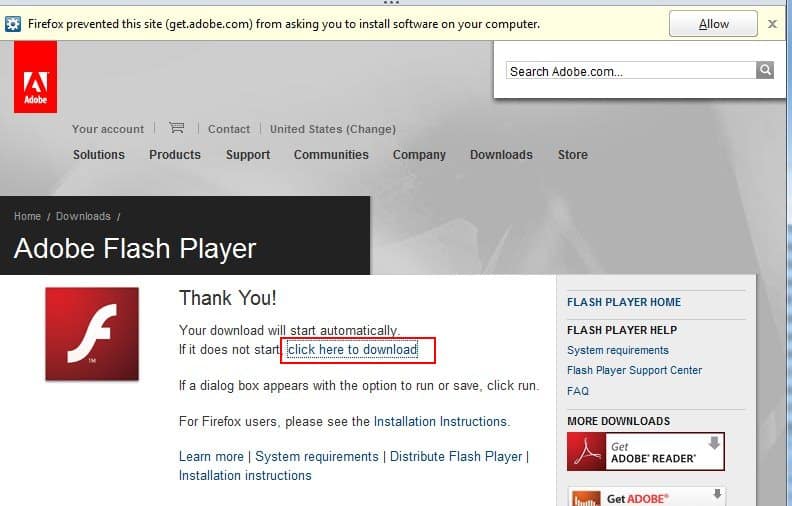Open sidebar System requirements link

pyautogui.click(x=618, y=350)
